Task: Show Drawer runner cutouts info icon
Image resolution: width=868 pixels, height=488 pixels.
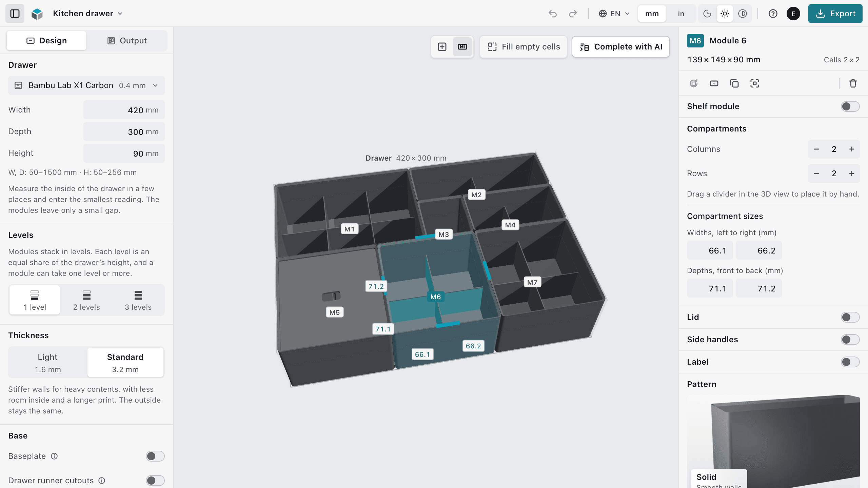Action: click(x=102, y=481)
